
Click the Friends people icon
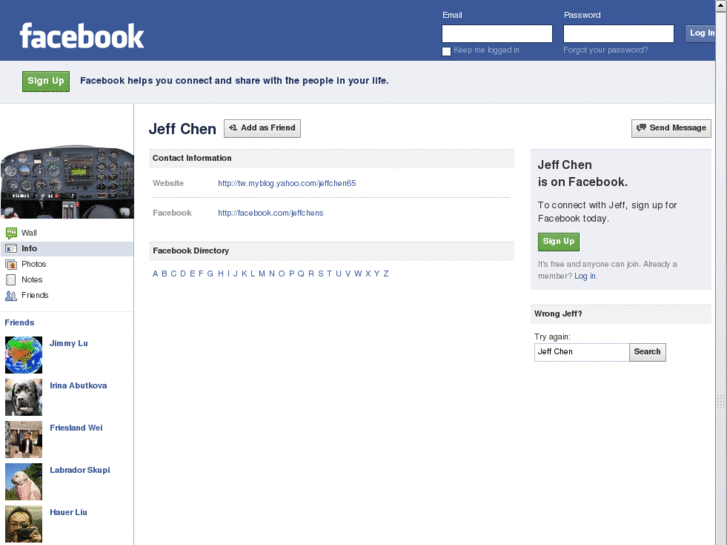coord(11,295)
